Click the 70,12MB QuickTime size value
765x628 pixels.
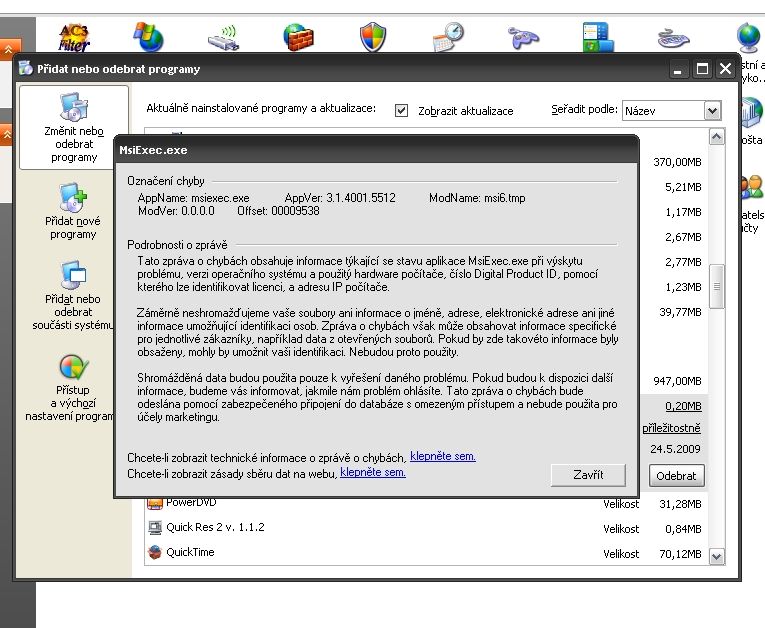click(680, 554)
